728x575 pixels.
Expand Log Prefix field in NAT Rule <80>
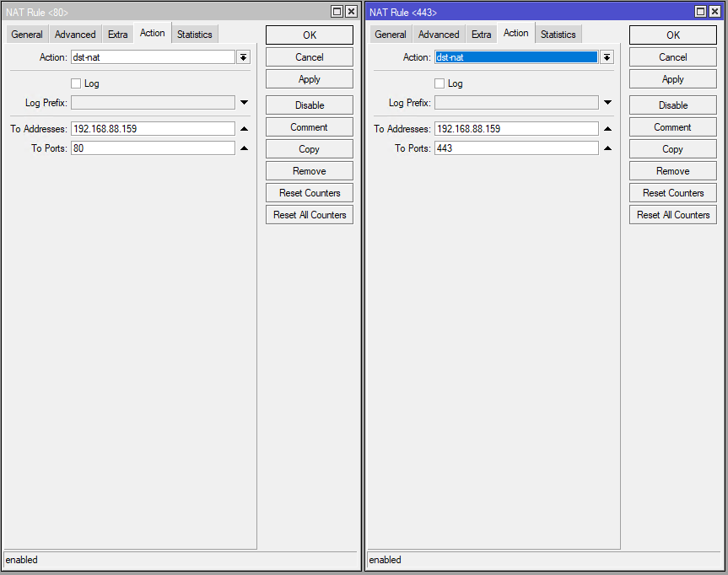(245, 102)
